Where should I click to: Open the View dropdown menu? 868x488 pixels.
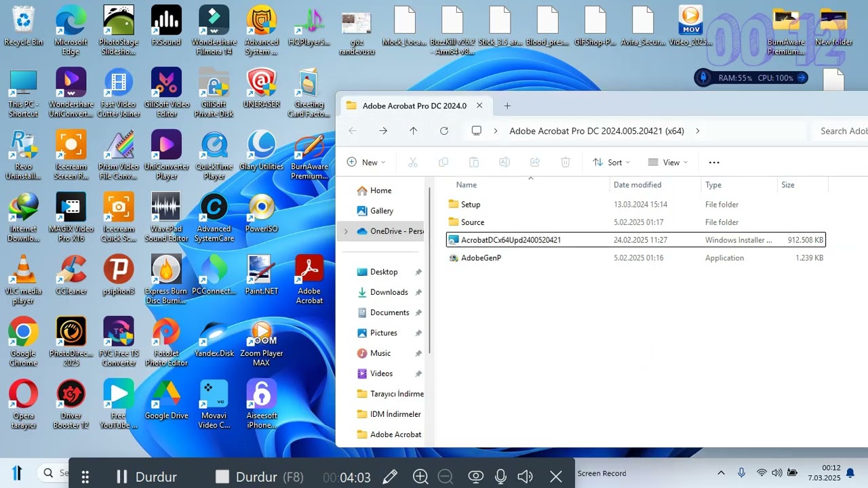667,162
